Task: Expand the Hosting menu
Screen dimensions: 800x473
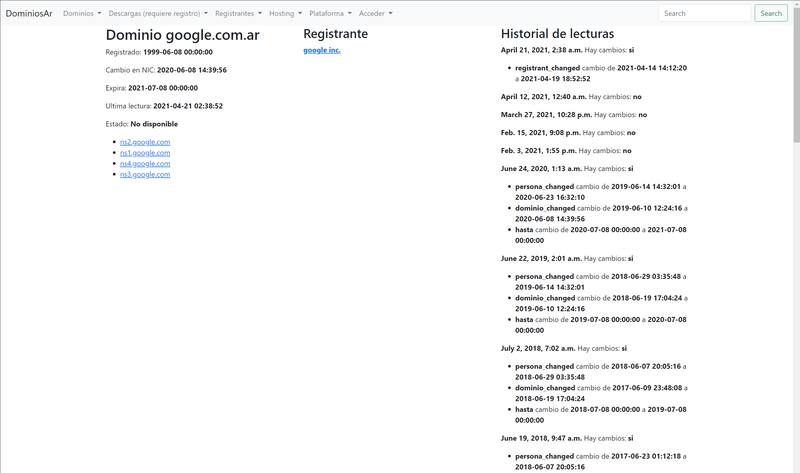Action: pos(285,14)
